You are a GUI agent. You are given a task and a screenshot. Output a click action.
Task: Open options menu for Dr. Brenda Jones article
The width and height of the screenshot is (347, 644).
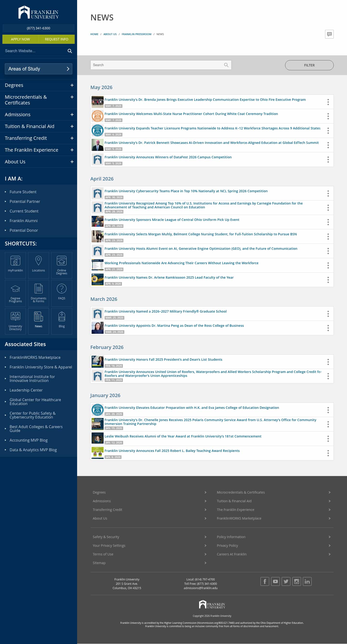328,102
